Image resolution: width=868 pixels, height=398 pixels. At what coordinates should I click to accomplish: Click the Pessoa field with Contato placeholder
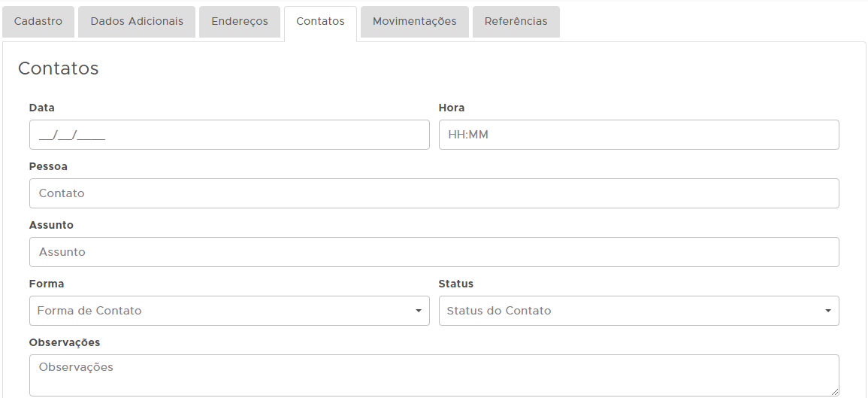point(434,193)
